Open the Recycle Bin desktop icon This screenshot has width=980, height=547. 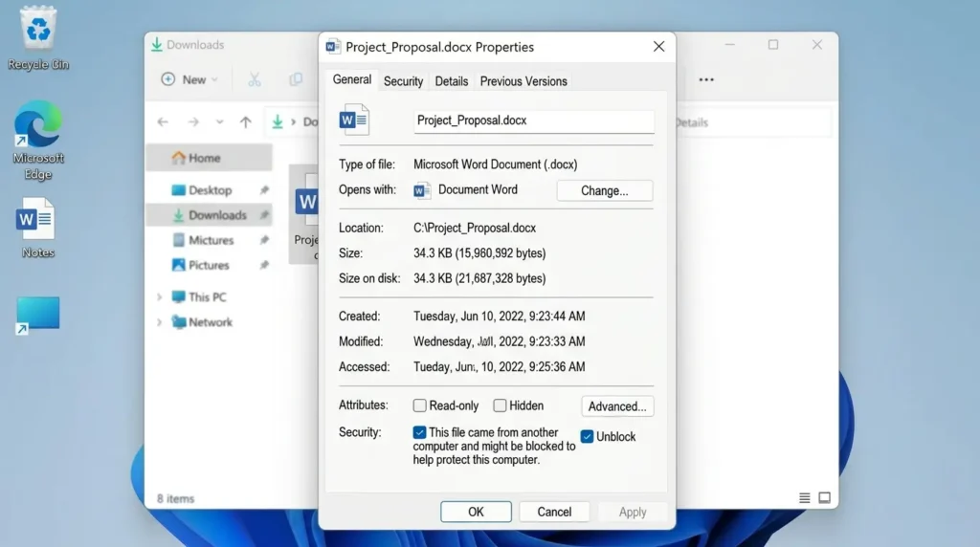coord(38,37)
